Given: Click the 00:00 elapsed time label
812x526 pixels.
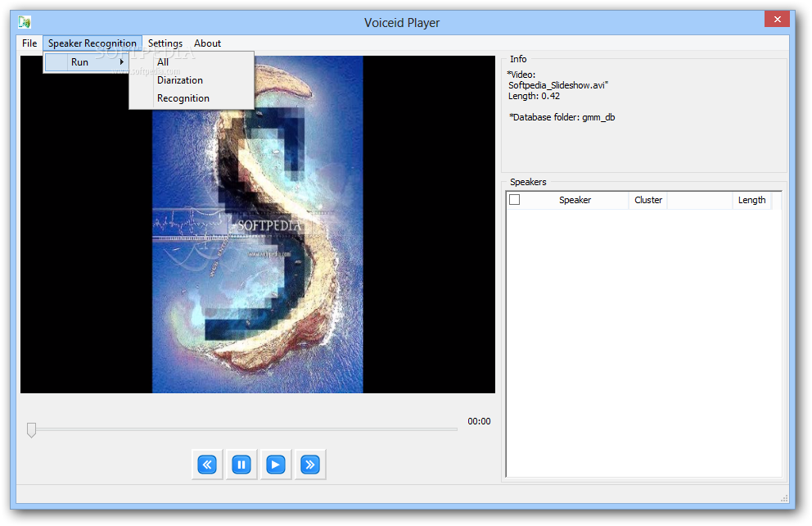Looking at the screenshot, I should click(x=479, y=421).
